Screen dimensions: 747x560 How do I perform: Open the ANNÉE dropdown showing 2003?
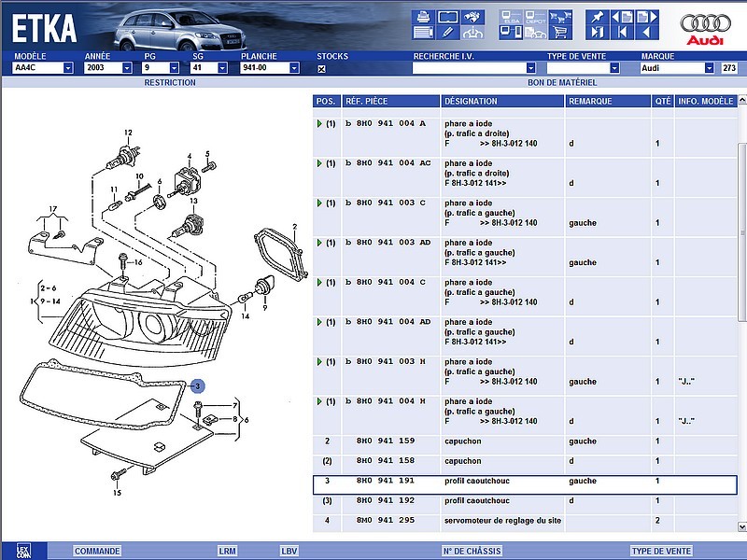127,67
